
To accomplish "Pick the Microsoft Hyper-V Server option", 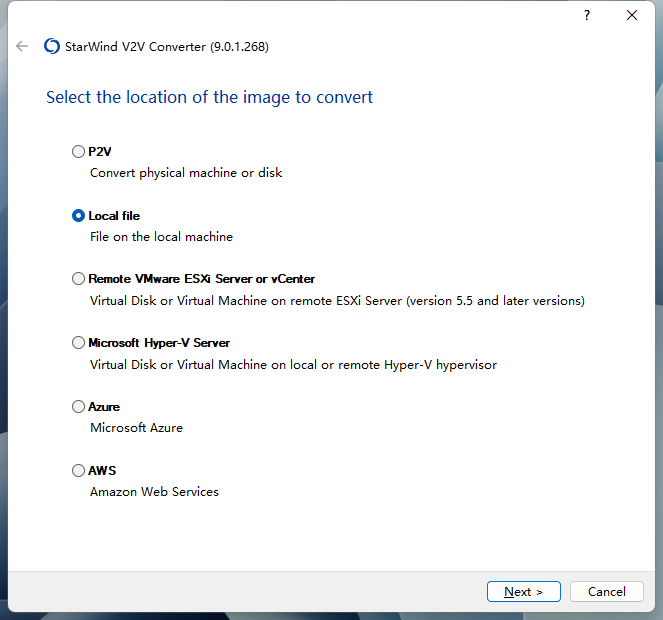I will point(79,343).
